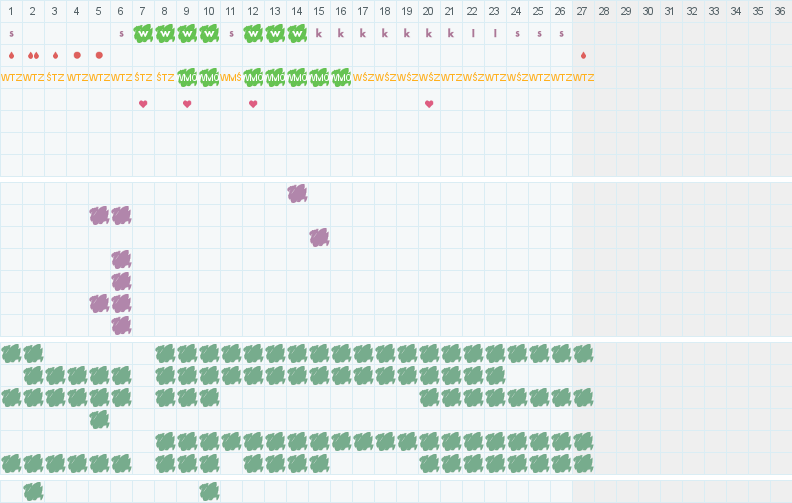Screen dimensions: 792x503
Task: Open the day 36 column header
Action: pos(780,11)
